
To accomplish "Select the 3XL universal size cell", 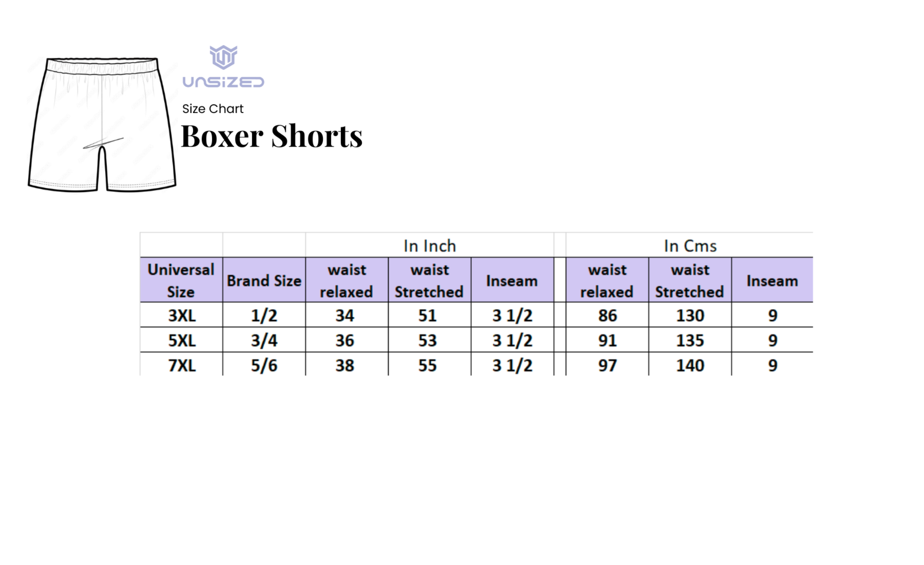I will point(182,316).
